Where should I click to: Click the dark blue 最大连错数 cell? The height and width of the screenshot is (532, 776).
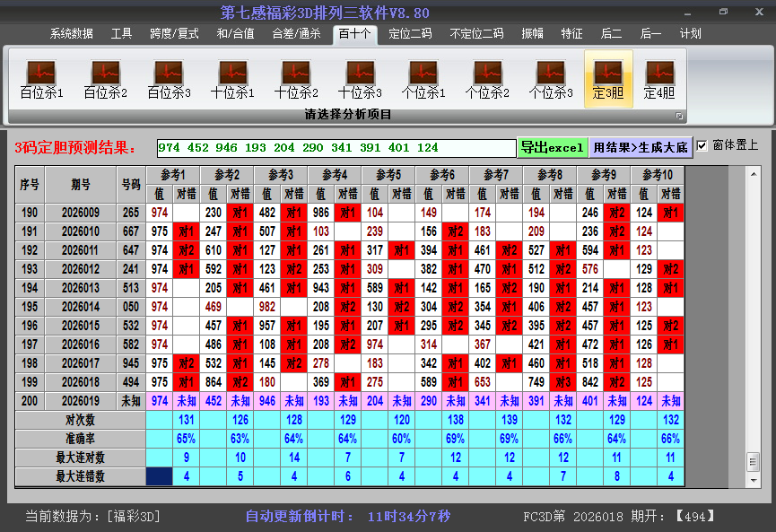click(x=160, y=476)
